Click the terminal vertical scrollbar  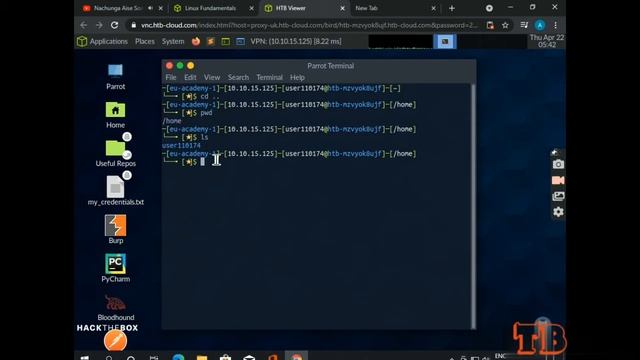(473, 206)
